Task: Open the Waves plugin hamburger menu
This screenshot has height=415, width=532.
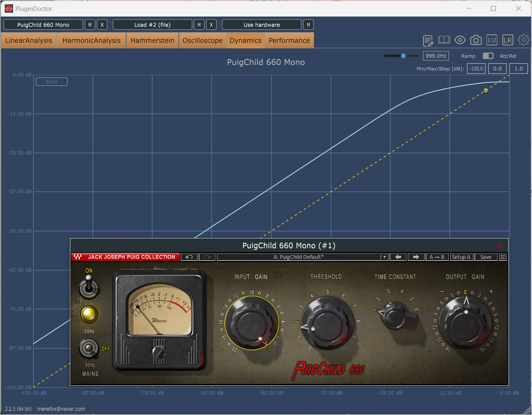Action: [503, 257]
